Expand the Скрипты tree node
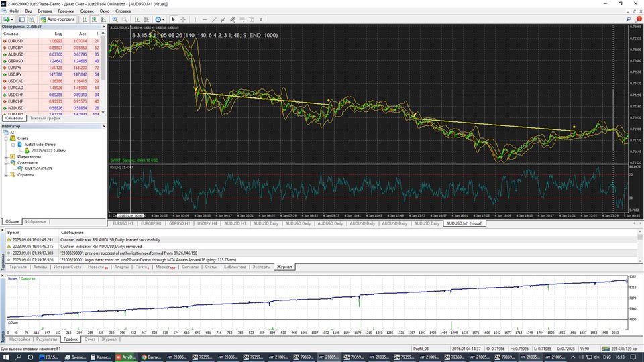This screenshot has height=362, width=644. tap(6, 175)
